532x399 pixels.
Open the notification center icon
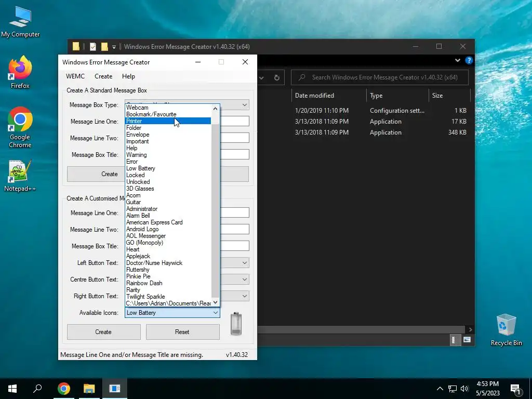[x=515, y=389]
